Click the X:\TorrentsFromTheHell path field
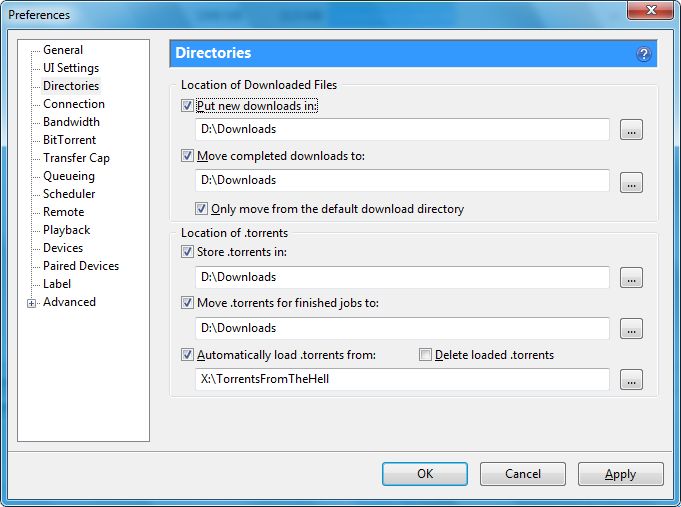Screen dimensions: 681x507 [x=402, y=380]
